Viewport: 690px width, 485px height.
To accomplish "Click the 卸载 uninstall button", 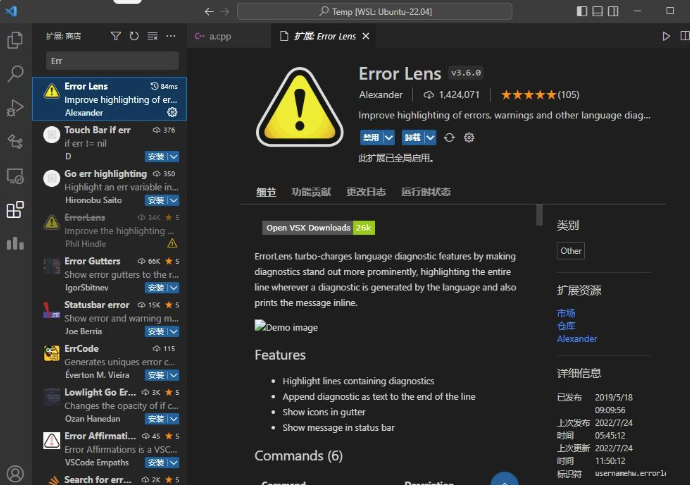I will (413, 138).
